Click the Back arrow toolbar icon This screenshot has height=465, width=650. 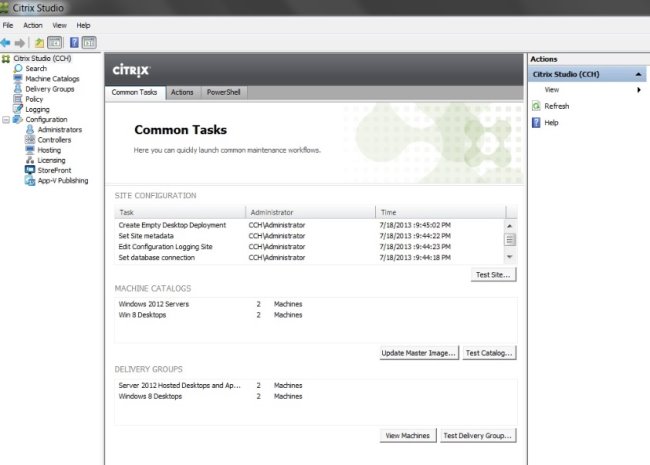pos(5,43)
